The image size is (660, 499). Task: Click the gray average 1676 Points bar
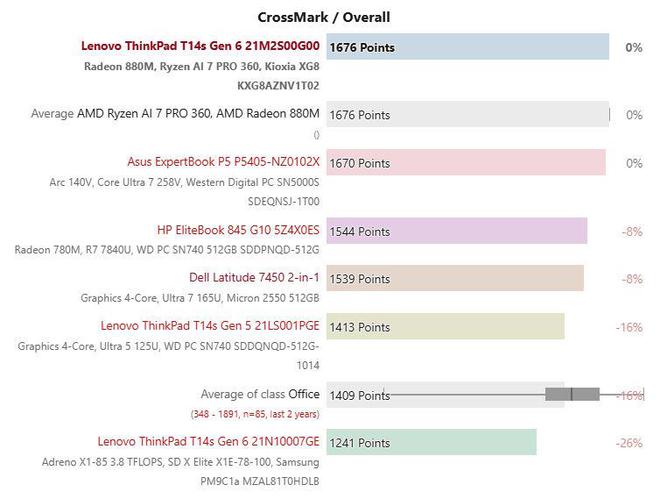(x=468, y=114)
